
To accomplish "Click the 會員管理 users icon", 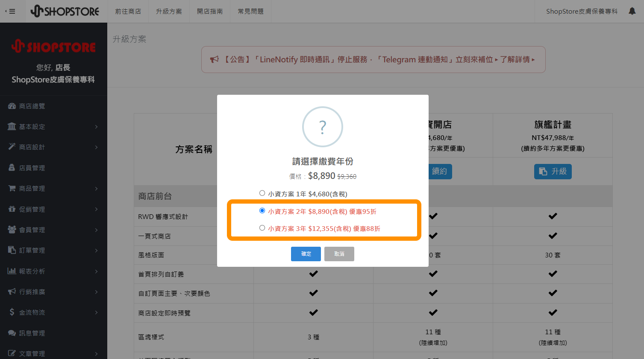I will 12,230.
